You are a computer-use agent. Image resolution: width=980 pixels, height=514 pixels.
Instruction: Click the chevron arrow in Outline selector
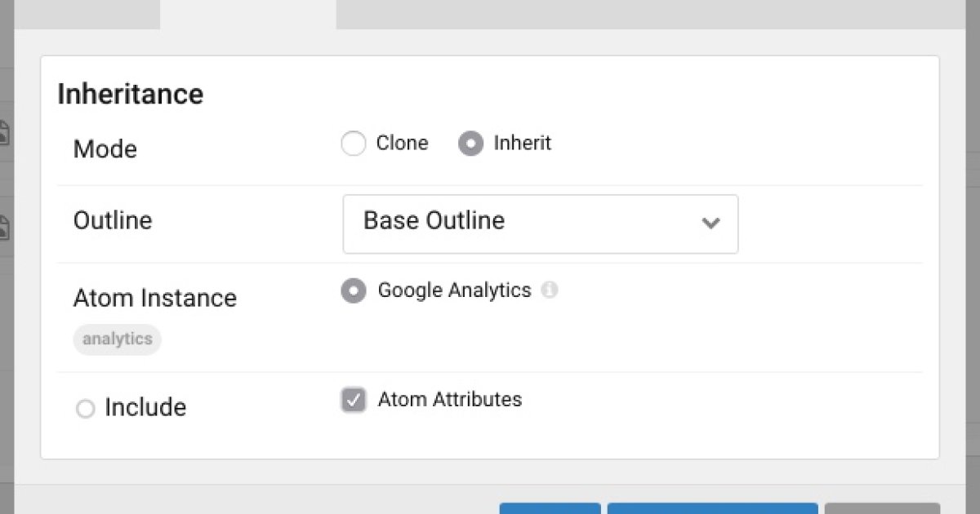710,223
